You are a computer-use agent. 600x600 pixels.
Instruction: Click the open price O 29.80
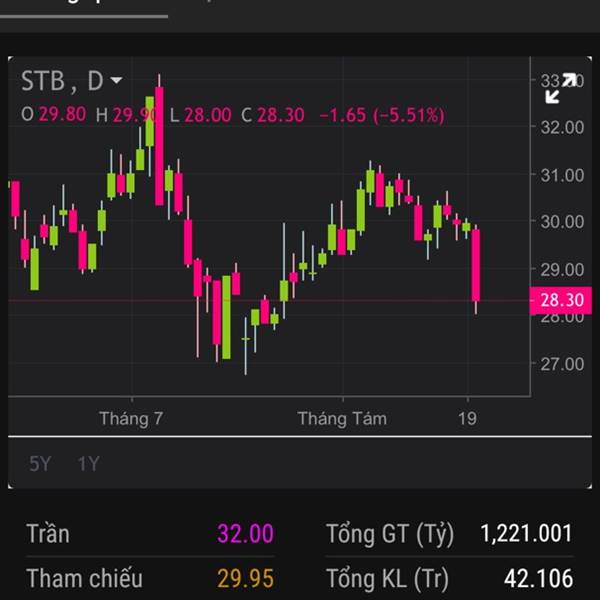(54, 114)
